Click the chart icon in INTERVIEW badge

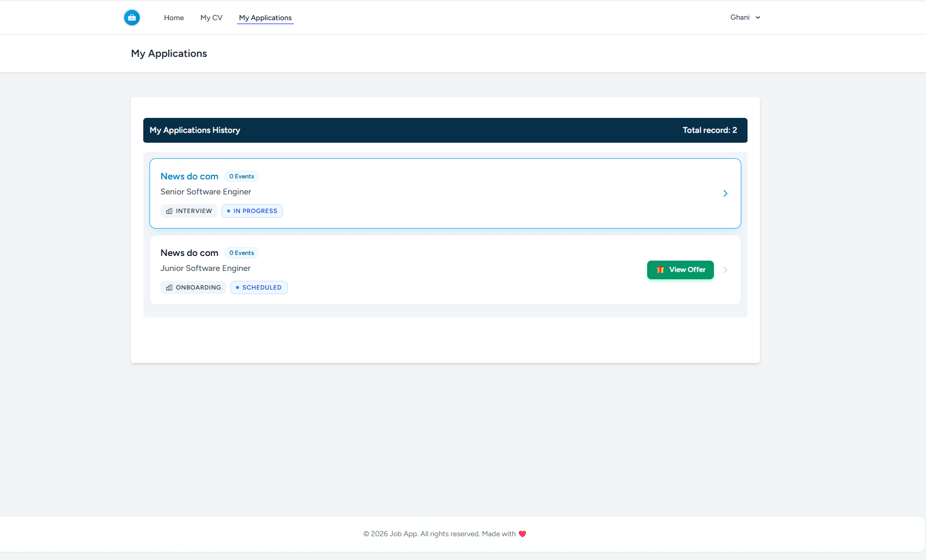[x=169, y=211]
